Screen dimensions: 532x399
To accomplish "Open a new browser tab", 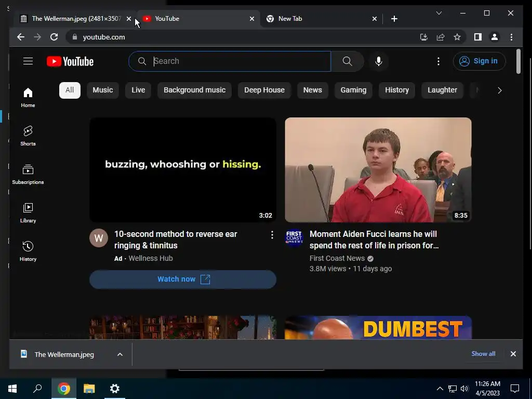I will click(394, 19).
